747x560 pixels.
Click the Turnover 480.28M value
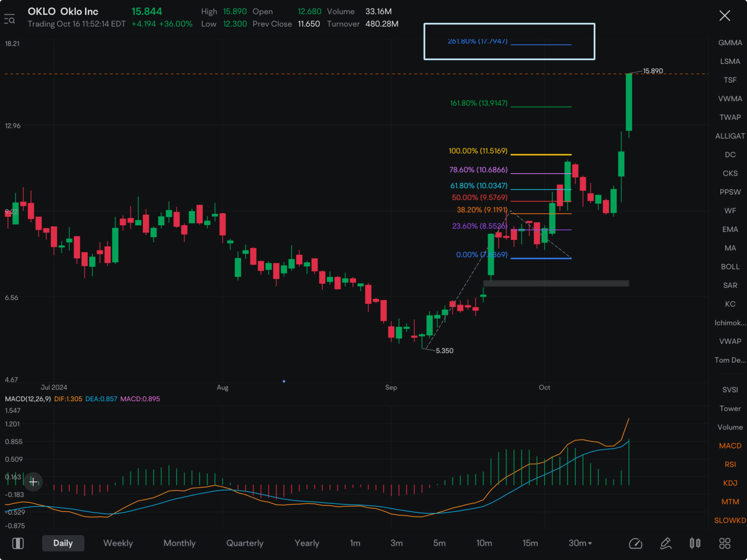(x=382, y=24)
